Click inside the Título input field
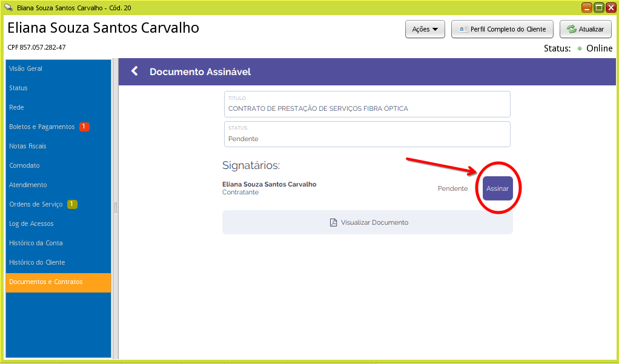 pyautogui.click(x=367, y=108)
